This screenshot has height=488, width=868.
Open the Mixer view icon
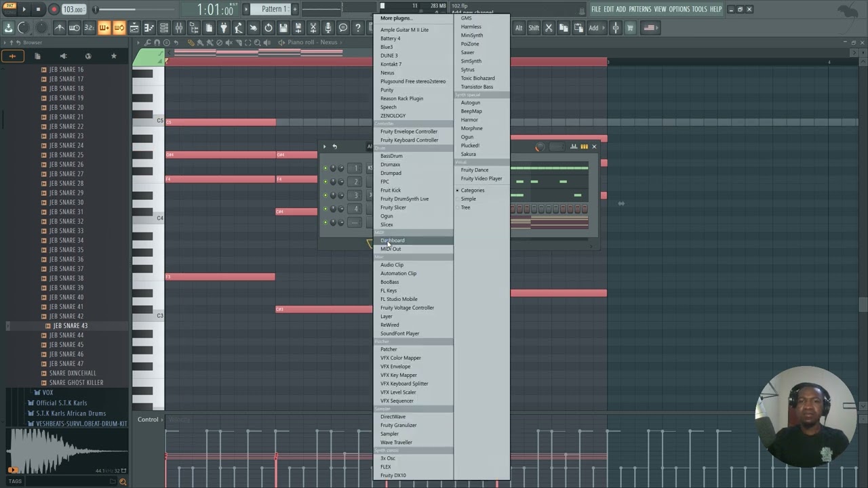click(179, 28)
